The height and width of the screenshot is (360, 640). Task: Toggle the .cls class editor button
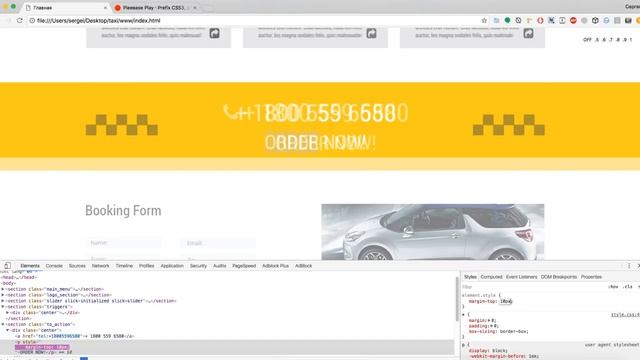point(628,287)
